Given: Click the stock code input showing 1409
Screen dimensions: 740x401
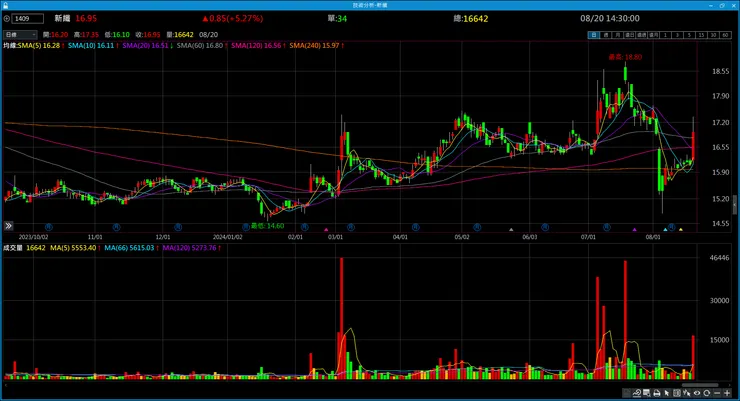Looking at the screenshot, I should pyautogui.click(x=28, y=18).
